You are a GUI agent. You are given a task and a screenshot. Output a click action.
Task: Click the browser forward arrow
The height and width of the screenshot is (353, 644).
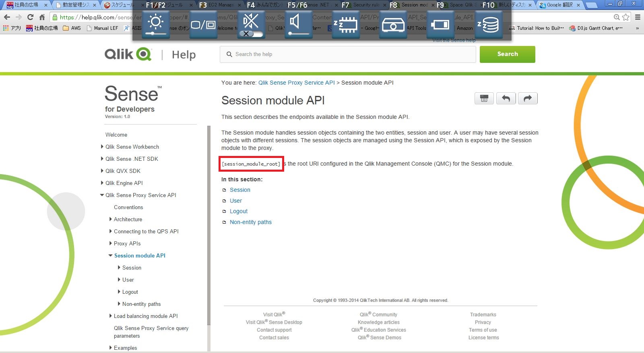[x=19, y=17]
